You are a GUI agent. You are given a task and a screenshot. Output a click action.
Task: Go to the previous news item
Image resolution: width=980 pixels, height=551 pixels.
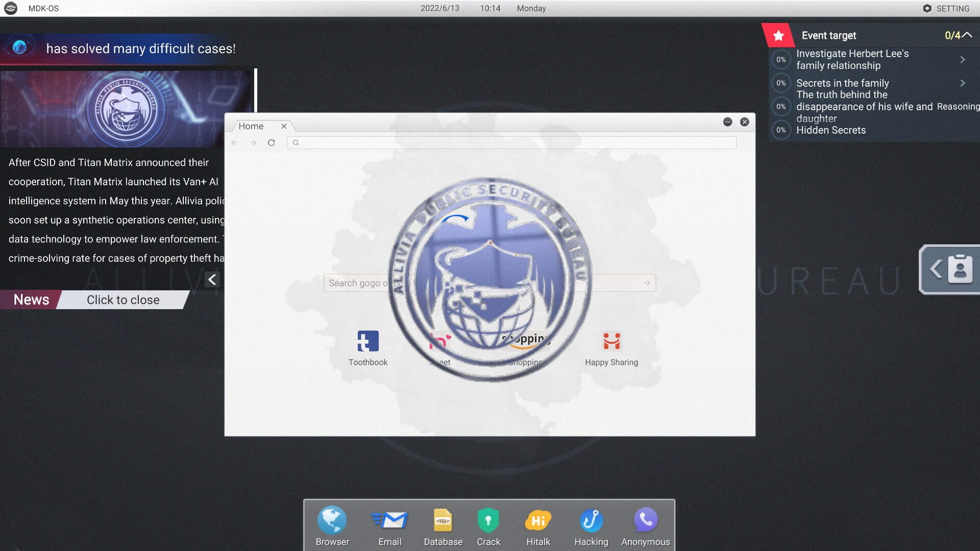click(212, 279)
